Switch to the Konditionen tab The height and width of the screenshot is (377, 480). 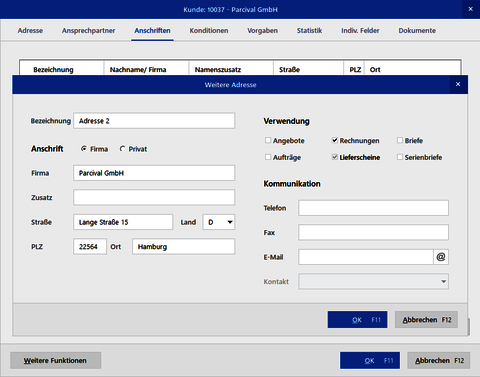click(x=209, y=31)
